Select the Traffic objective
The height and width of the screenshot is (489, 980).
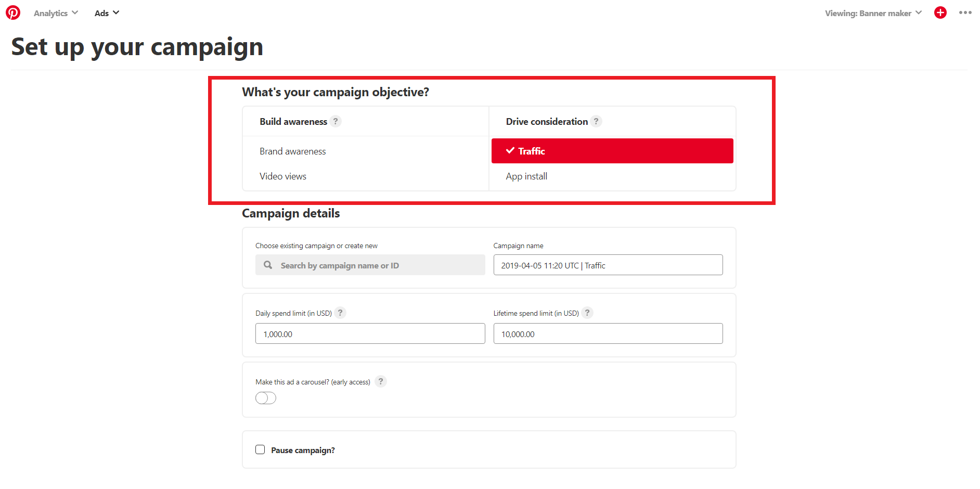coord(612,151)
